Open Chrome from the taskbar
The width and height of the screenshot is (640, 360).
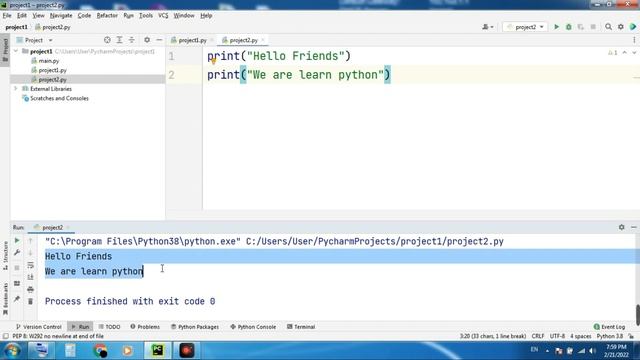click(100, 351)
